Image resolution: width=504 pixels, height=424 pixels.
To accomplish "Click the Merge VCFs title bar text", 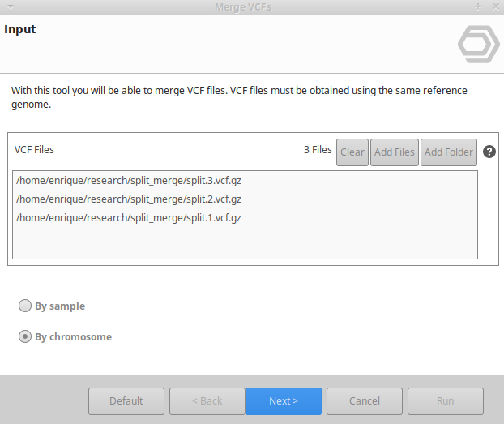I will point(243,6).
